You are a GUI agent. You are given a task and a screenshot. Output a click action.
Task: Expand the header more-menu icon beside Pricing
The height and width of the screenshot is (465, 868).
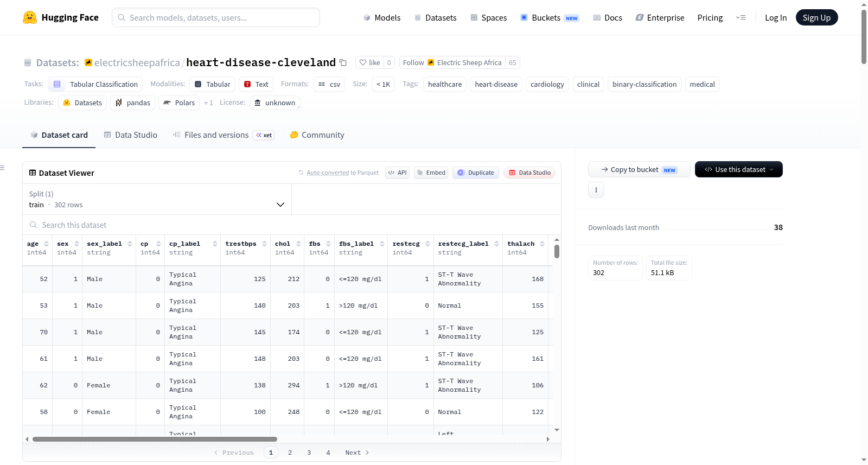741,17
